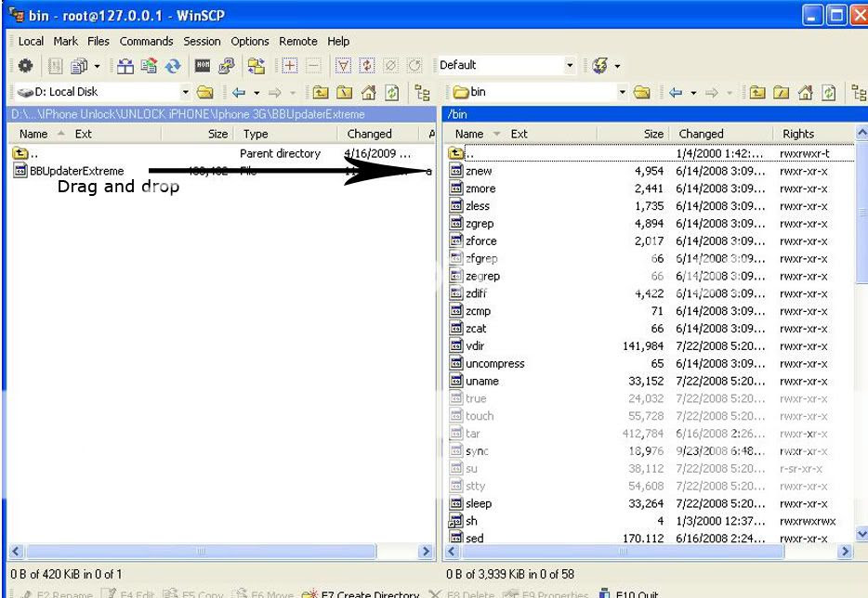Expand local back history dropdown arrow
This screenshot has height=598, width=868.
256,93
